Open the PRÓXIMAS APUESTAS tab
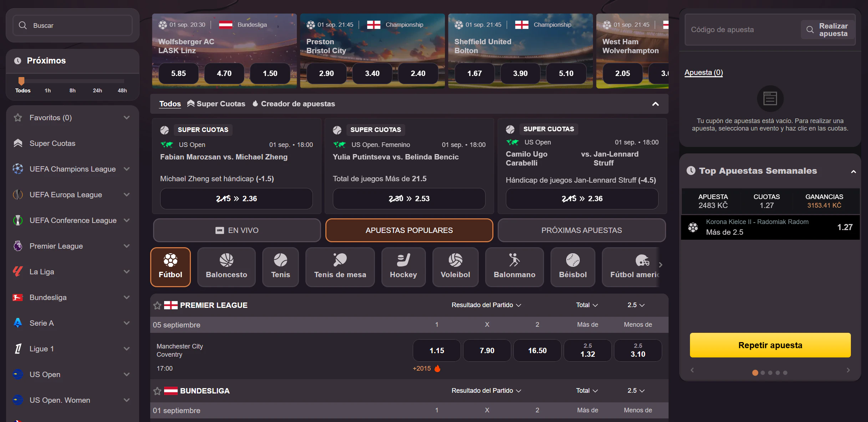The image size is (868, 422). (582, 230)
